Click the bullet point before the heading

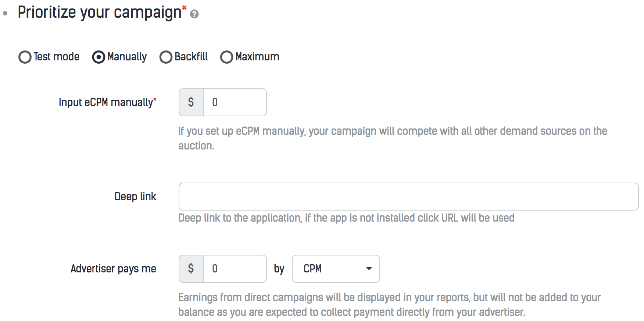point(5,14)
